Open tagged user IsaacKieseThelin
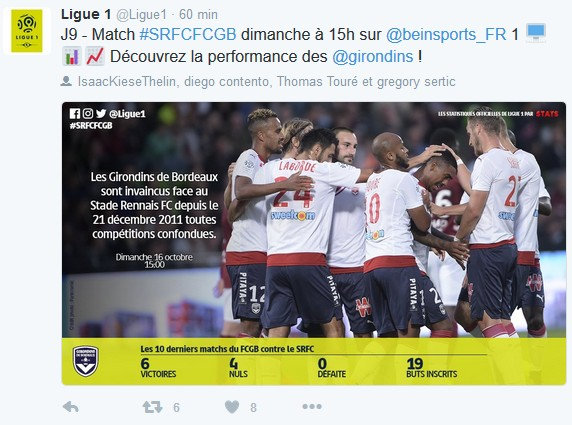Screen dimensions: 572x425 [128, 81]
